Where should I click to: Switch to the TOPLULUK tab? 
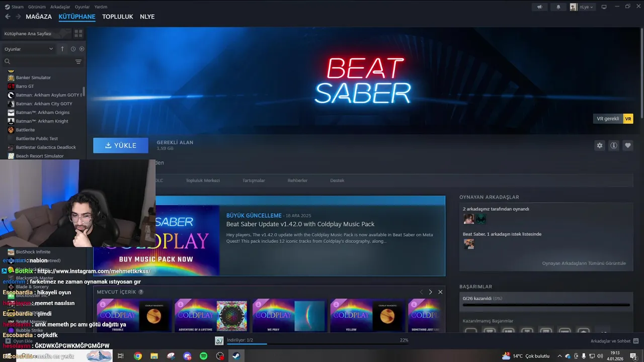118,17
